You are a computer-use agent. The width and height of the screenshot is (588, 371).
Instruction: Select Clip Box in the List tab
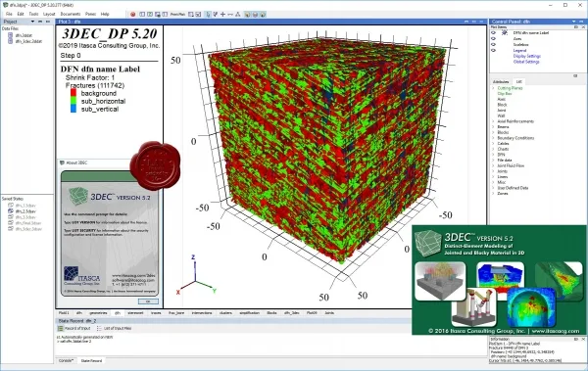click(505, 94)
